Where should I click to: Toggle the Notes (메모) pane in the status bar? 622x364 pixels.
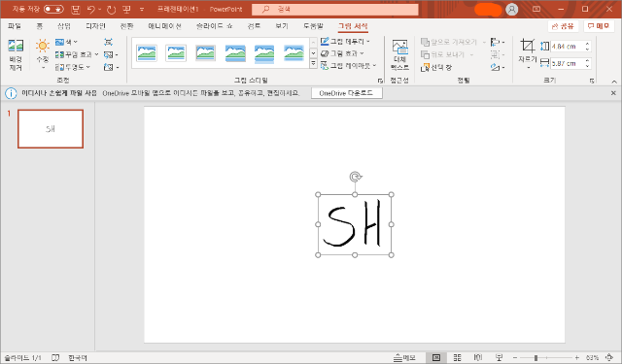[x=404, y=357]
